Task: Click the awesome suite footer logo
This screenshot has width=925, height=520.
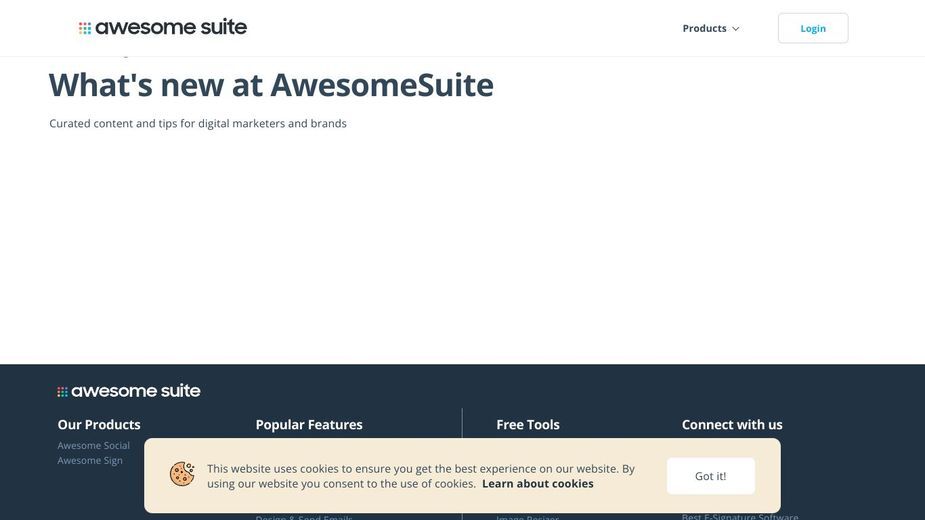Action: (x=129, y=391)
